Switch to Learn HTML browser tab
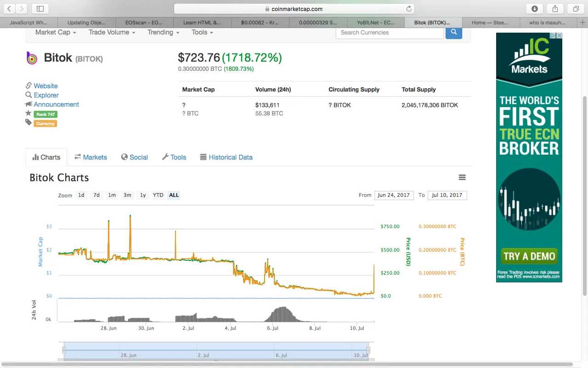 [202, 22]
